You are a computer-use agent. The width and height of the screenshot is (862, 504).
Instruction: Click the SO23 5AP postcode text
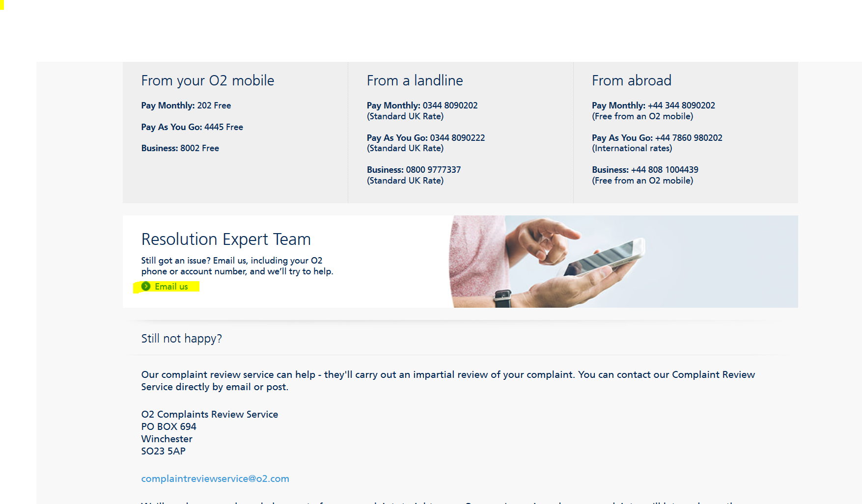[164, 451]
